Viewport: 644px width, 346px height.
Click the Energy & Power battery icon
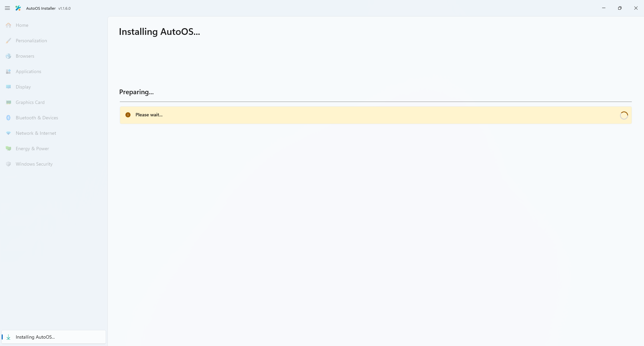tap(8, 149)
